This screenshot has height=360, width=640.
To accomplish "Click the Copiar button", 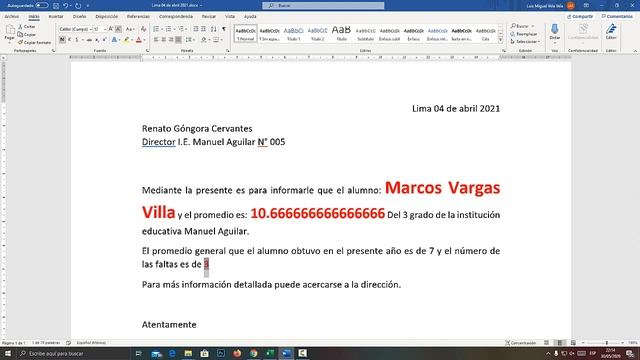I will pos(27,35).
